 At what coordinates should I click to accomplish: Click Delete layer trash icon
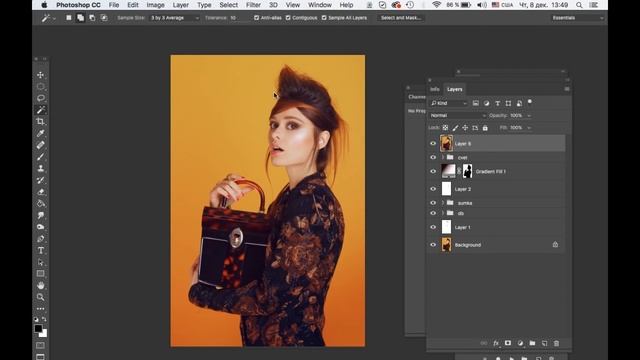point(556,343)
